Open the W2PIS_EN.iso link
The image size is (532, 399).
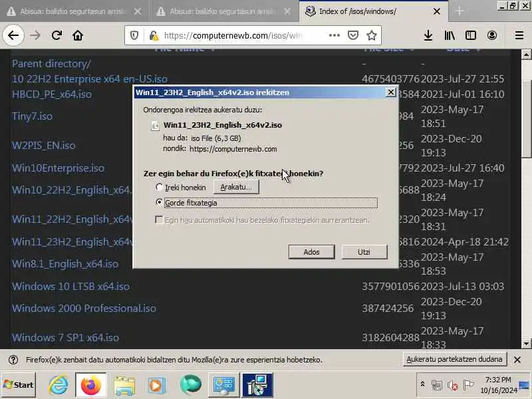tap(43, 146)
